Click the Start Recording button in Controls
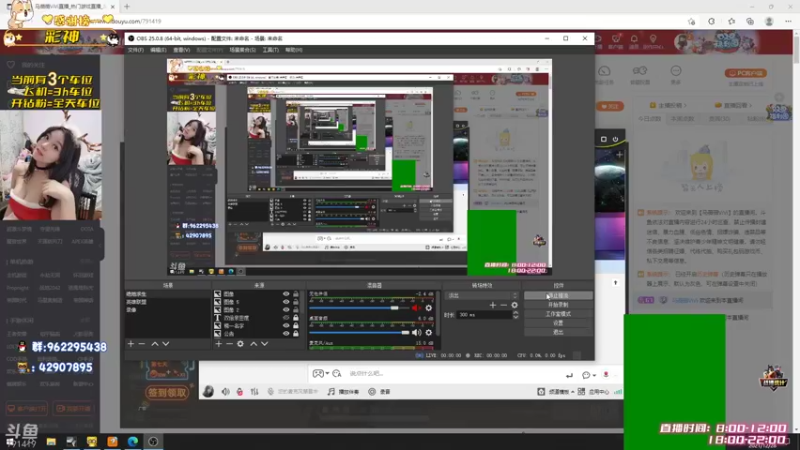The width and height of the screenshot is (800, 450). point(558,305)
